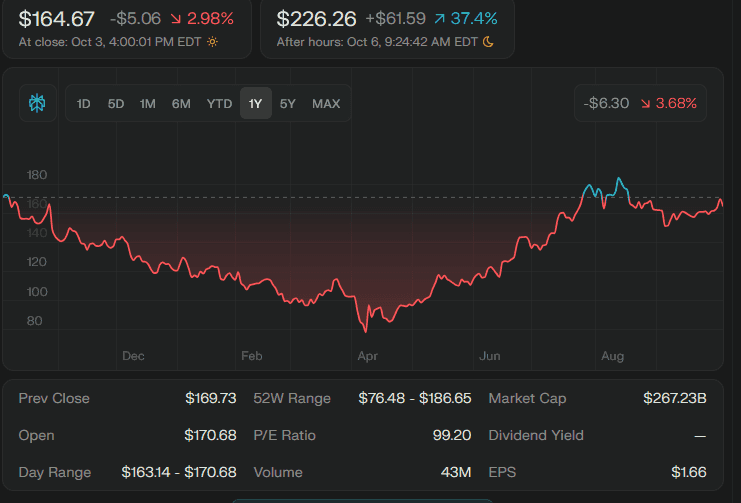Click the 52W Range value
Viewport: 741px width, 503px height.
pyautogui.click(x=414, y=398)
